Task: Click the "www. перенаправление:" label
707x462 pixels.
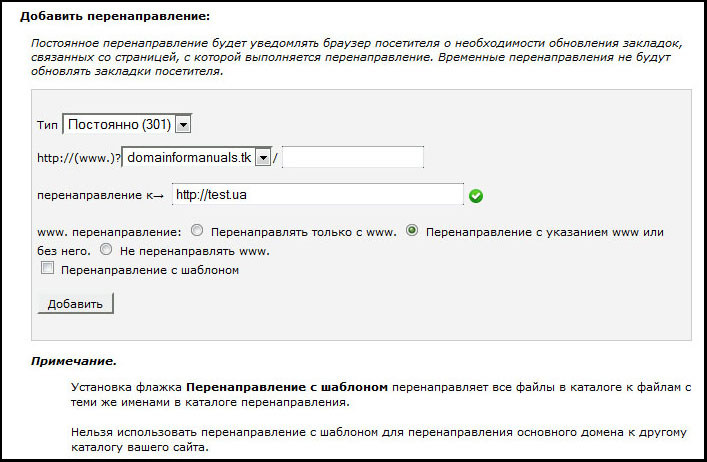Action: coord(108,231)
